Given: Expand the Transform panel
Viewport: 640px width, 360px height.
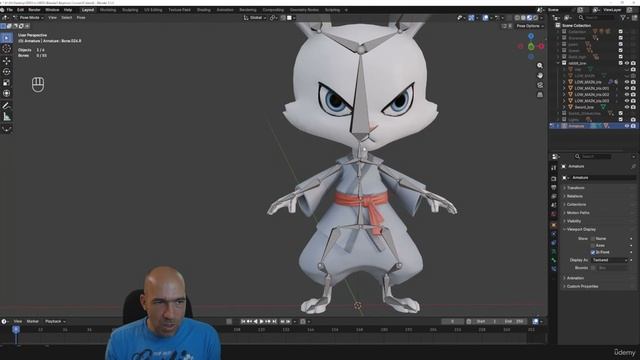Looking at the screenshot, I should 576,188.
